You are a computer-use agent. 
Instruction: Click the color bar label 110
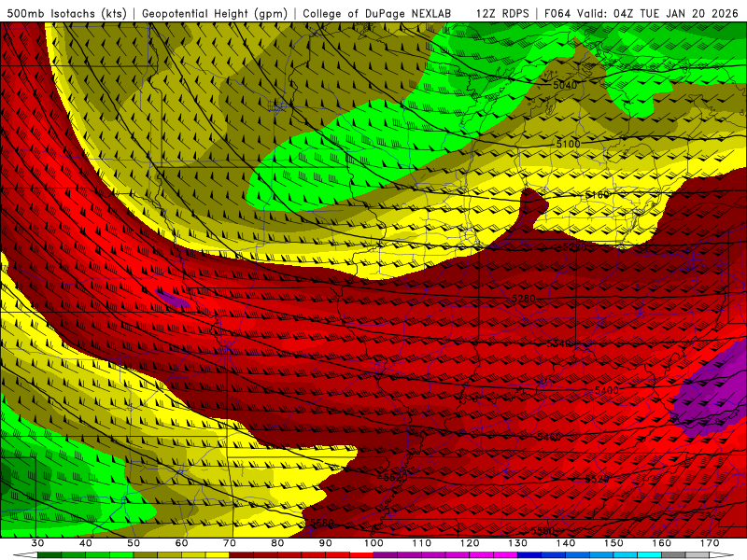(422, 543)
